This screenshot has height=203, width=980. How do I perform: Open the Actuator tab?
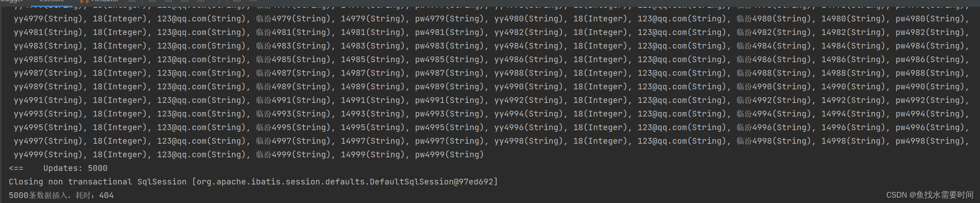pyautogui.click(x=105, y=1)
